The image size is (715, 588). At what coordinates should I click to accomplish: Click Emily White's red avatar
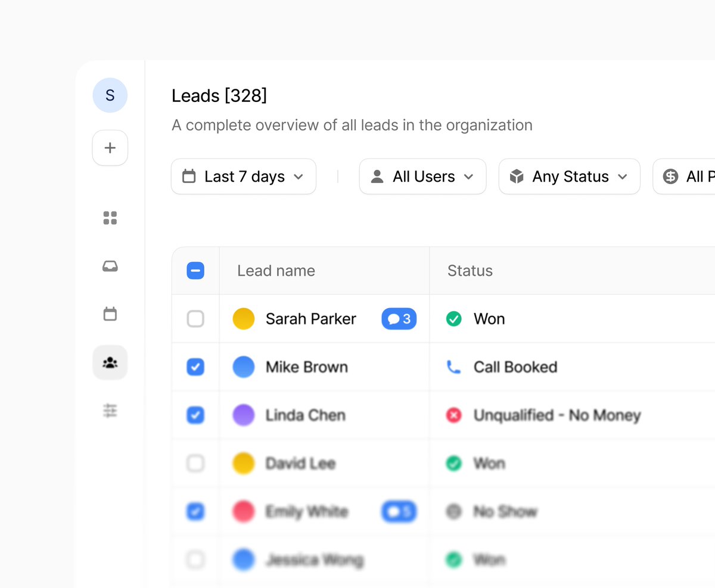coord(244,511)
